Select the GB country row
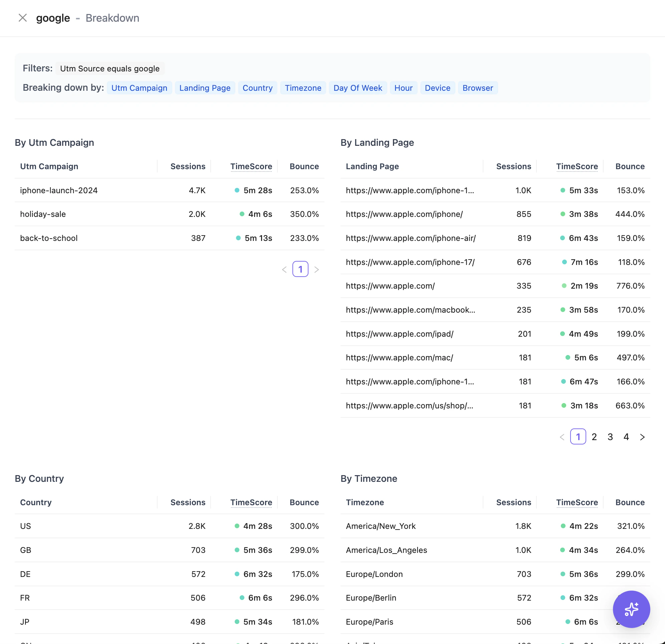Image resolution: width=665 pixels, height=644 pixels. (169, 550)
